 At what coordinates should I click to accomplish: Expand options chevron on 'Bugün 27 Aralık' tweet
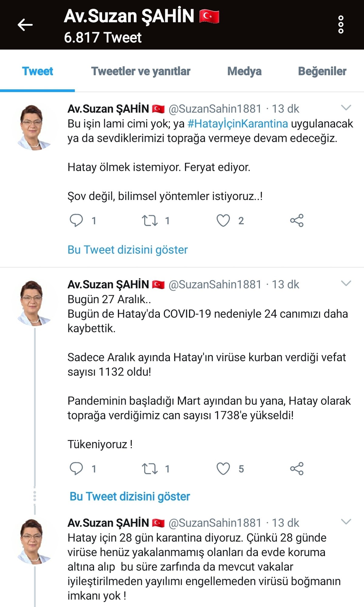point(346,283)
